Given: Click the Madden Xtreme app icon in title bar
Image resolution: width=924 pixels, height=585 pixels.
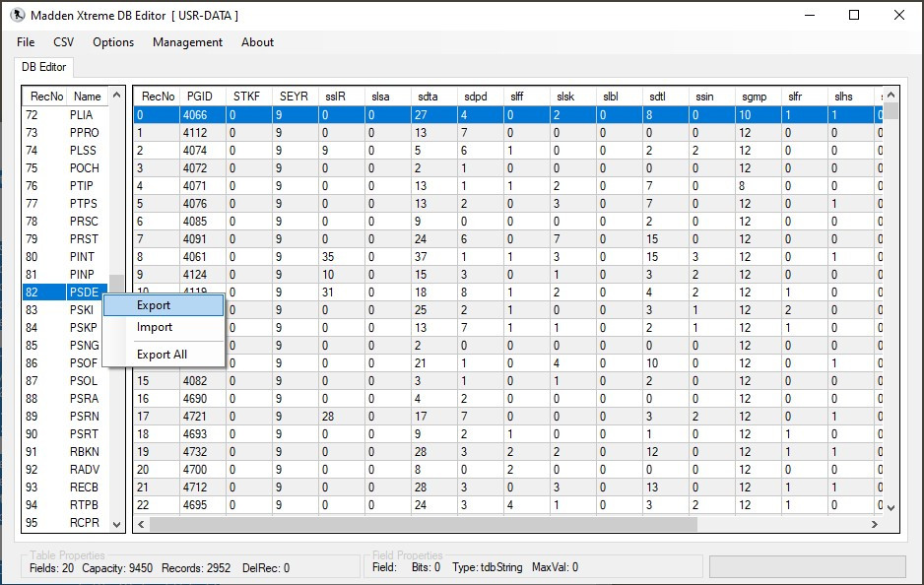Looking at the screenshot, I should (x=18, y=16).
